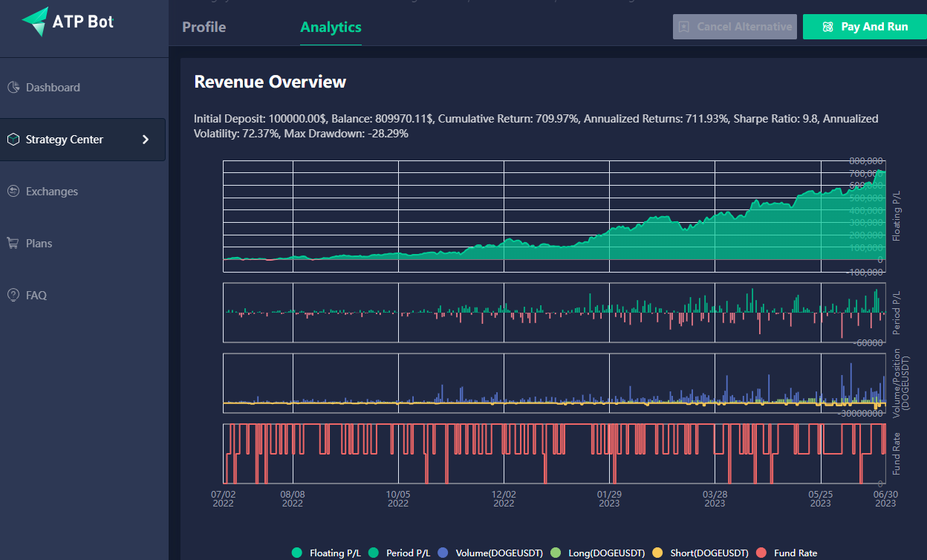Image resolution: width=927 pixels, height=560 pixels.
Task: Expand Strategy Center with chevron arrow
Action: 146,140
